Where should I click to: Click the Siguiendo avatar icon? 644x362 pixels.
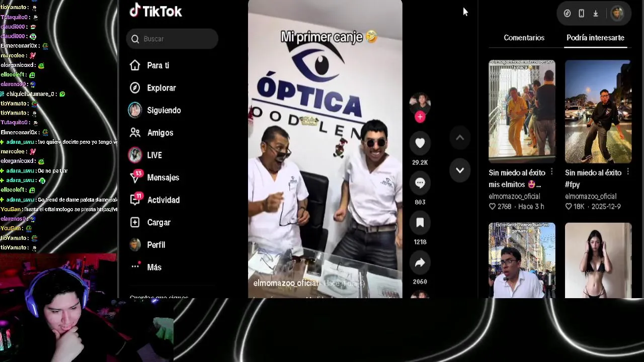point(135,110)
